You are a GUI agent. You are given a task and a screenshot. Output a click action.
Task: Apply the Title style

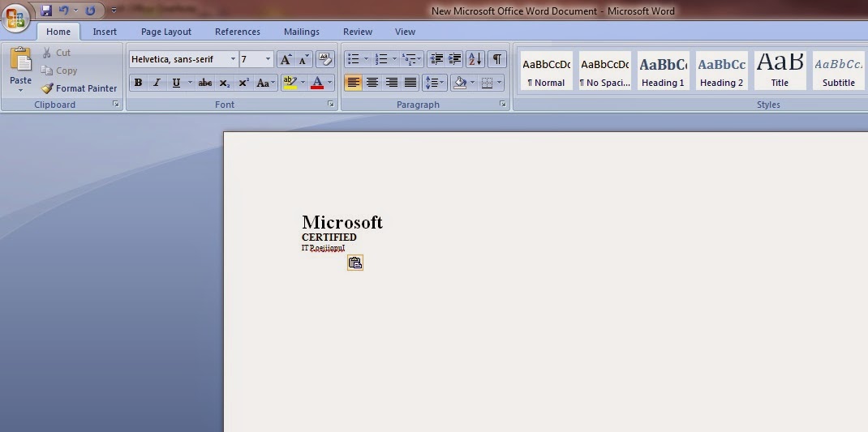point(780,71)
